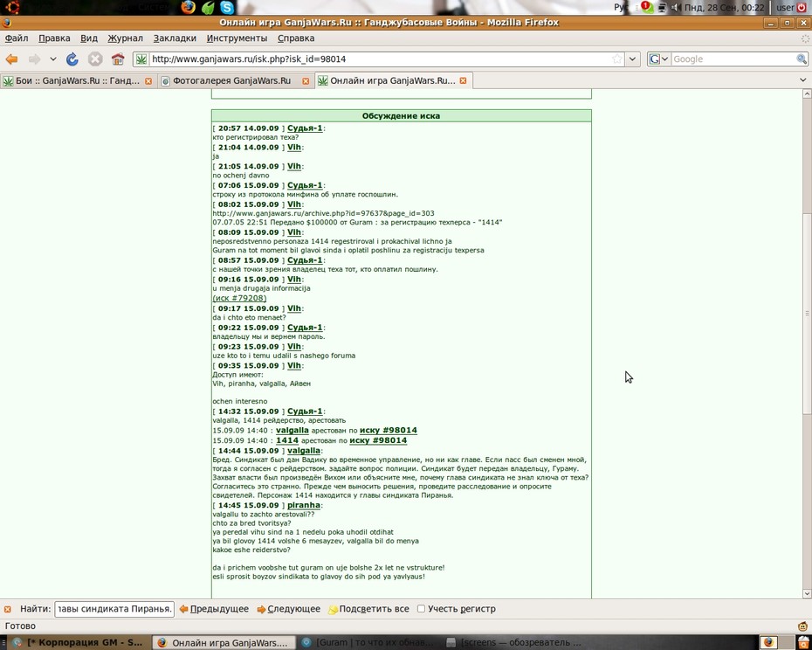Open the Инструменты menu
This screenshot has height=650, width=812.
237,38
